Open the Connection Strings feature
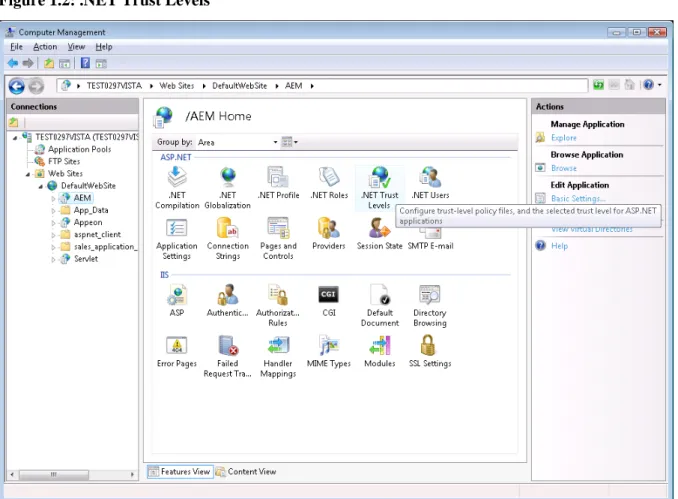The width and height of the screenshot is (678, 499). pyautogui.click(x=227, y=239)
